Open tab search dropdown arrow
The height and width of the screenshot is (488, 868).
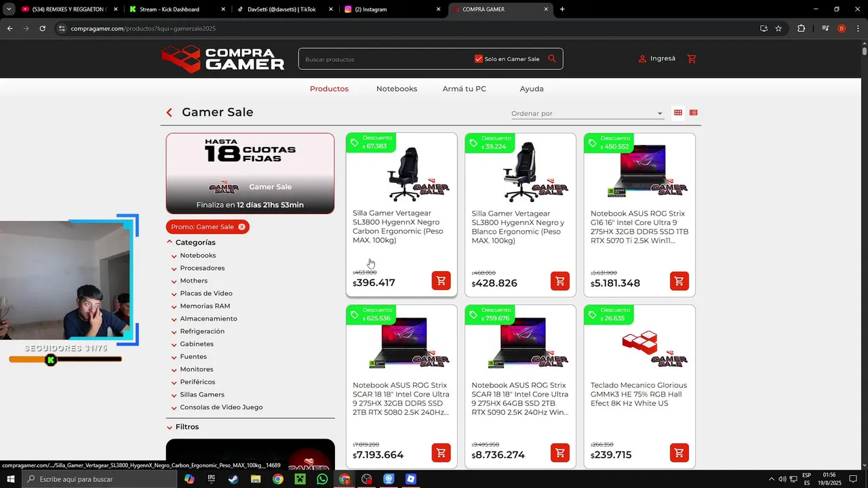pos(9,9)
